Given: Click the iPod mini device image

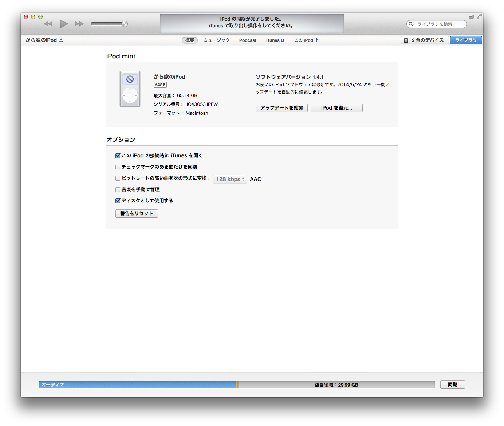Looking at the screenshot, I should (130, 88).
